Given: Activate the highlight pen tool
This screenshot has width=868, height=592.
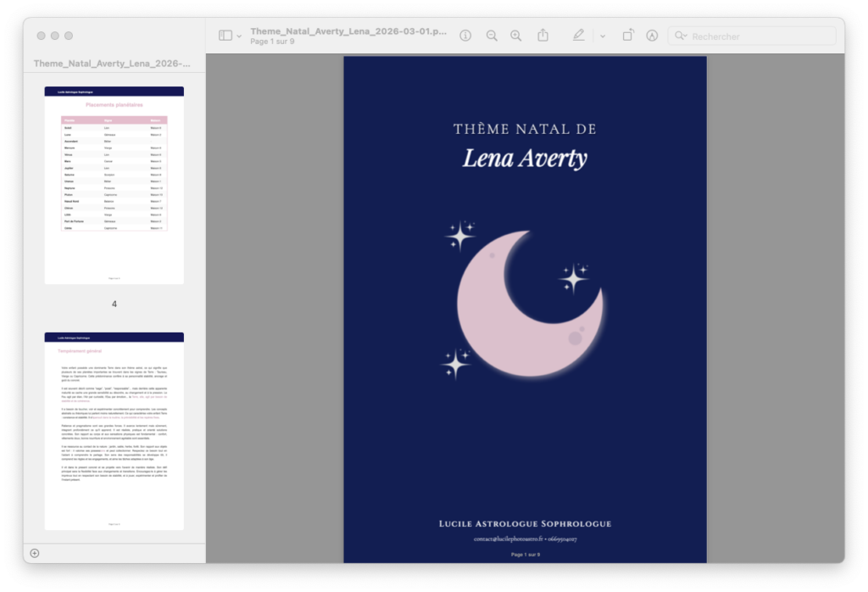Looking at the screenshot, I should 578,36.
